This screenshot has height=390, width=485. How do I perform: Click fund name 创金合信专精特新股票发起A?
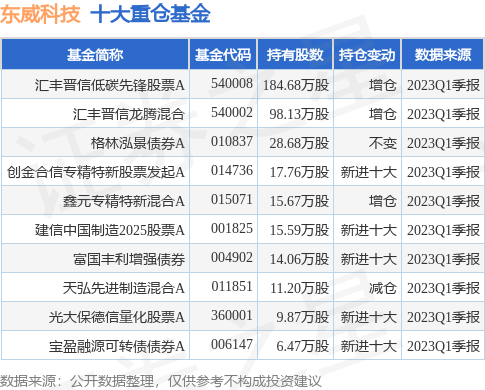(96, 172)
